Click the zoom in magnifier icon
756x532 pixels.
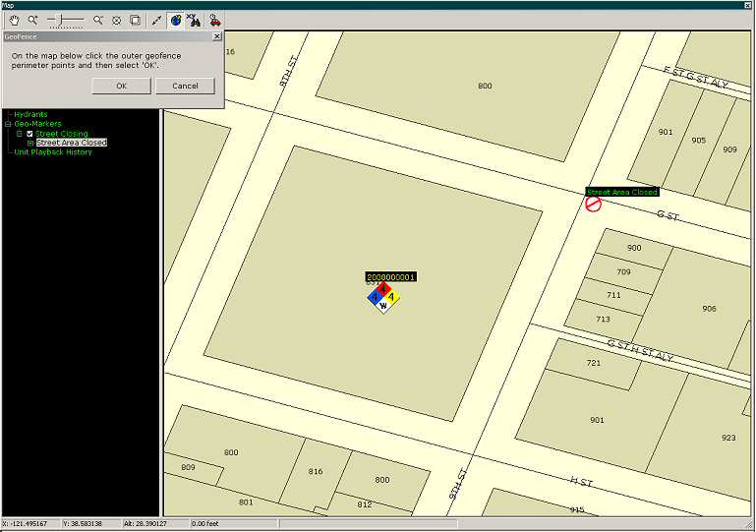[32, 20]
